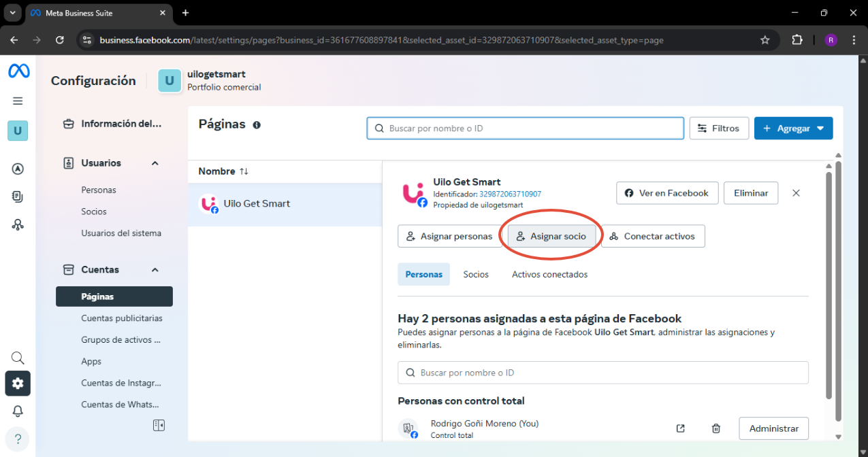Open Chrome three-dot menu

[x=854, y=40]
